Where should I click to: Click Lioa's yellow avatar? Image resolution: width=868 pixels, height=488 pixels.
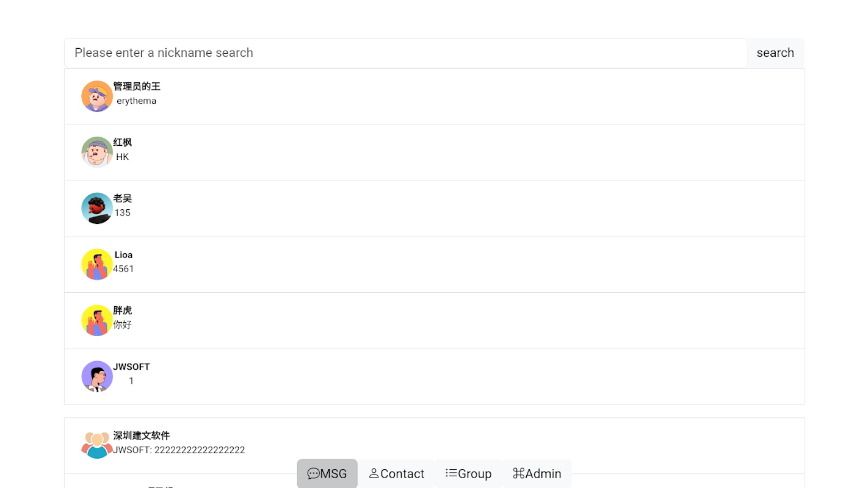(97, 264)
